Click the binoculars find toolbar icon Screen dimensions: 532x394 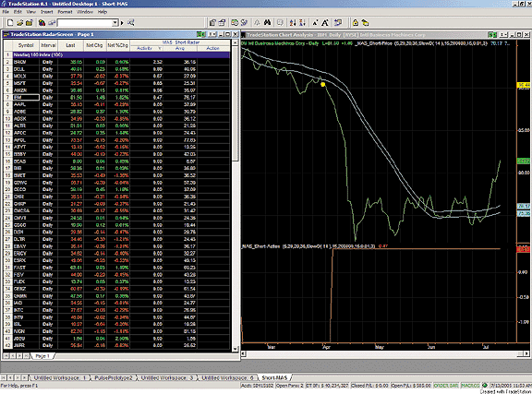click(267, 23)
